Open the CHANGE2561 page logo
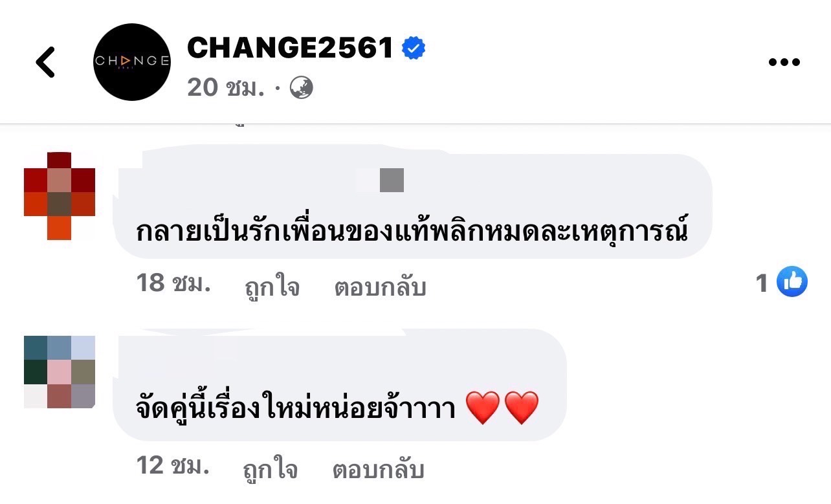The height and width of the screenshot is (504, 831). pyautogui.click(x=132, y=62)
